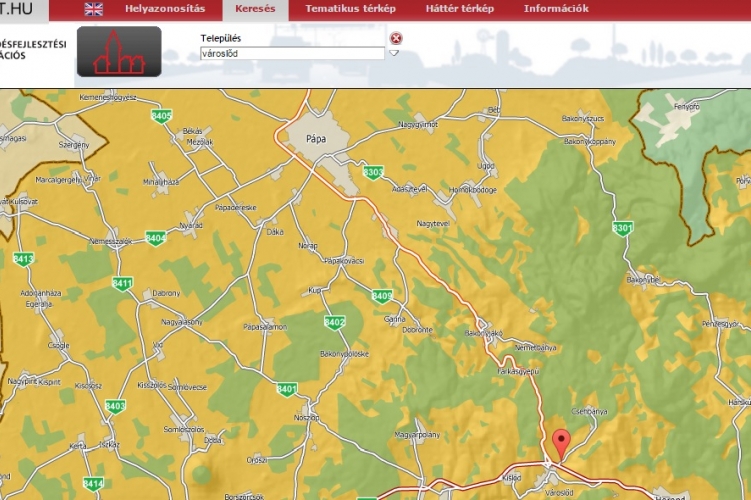Viewport: 751px width, 500px height.
Task: Click the 8413 road shield marker
Action: (x=23, y=259)
